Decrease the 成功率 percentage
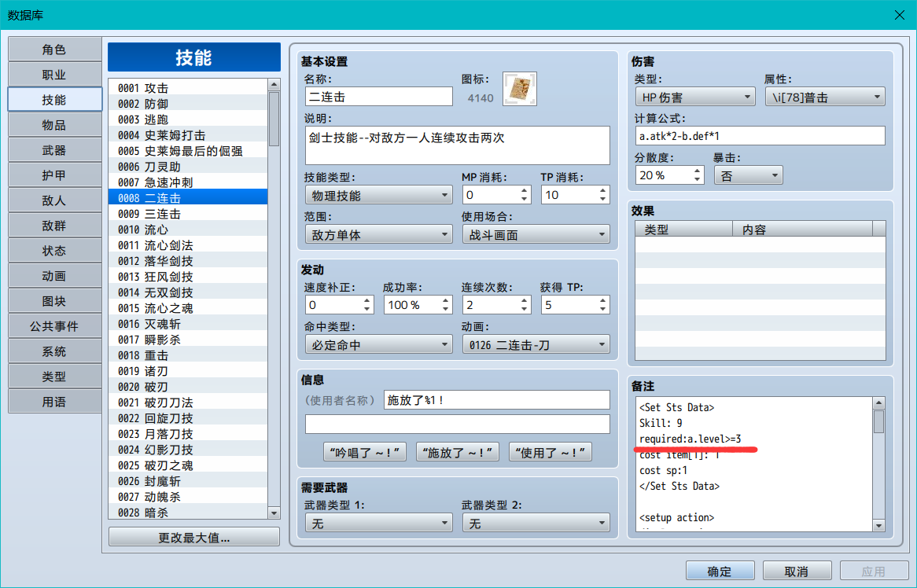Viewport: 917px width, 588px height. [x=446, y=309]
